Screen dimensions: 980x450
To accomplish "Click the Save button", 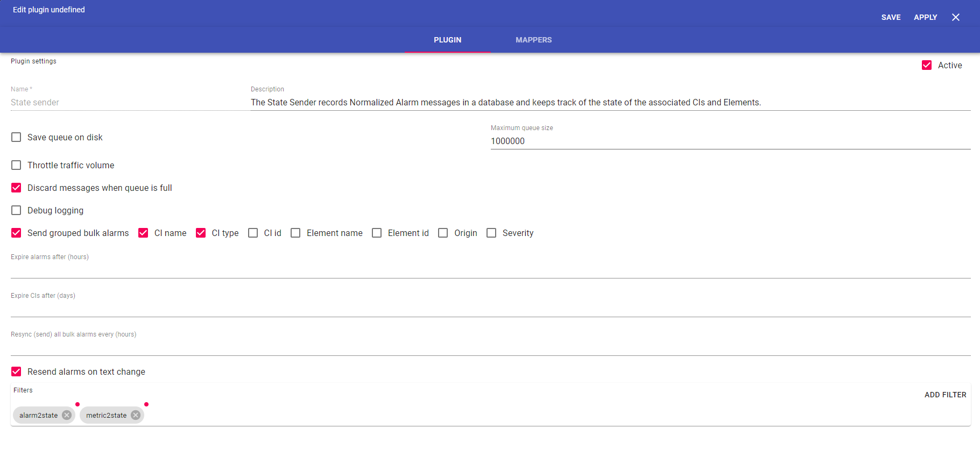I will pyautogui.click(x=891, y=17).
